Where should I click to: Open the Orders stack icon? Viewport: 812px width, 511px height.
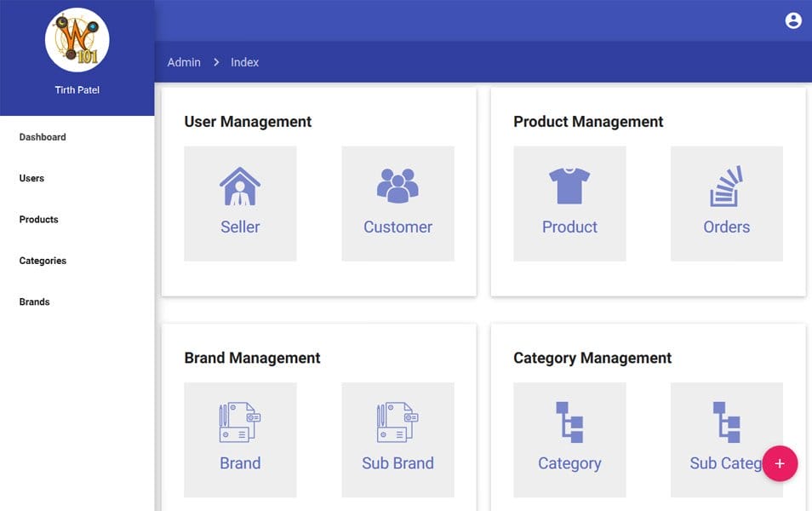click(x=726, y=186)
